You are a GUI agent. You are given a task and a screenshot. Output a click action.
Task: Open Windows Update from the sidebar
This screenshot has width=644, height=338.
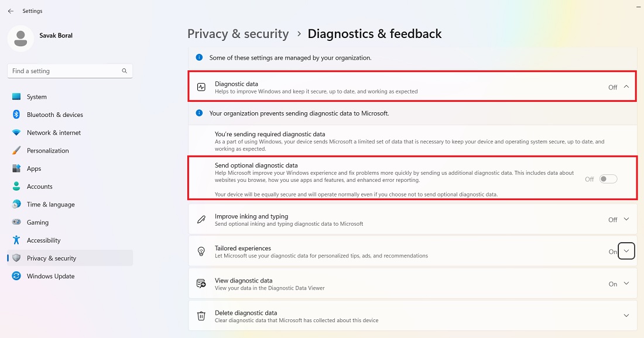51,276
